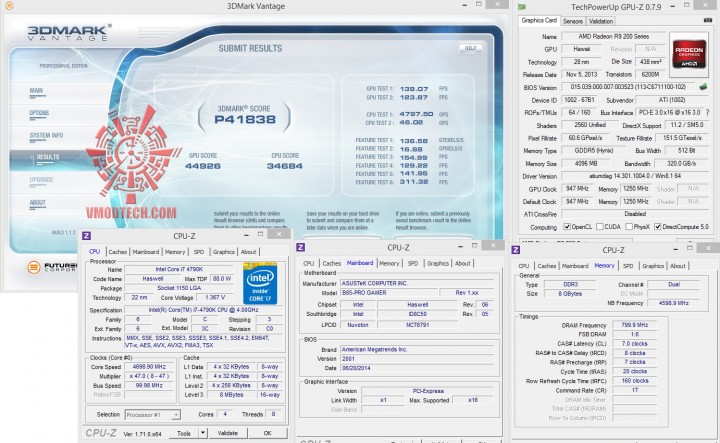The width and height of the screenshot is (720, 443).
Task: Go to MAIN in the 3DMark Vantage sidebar
Action: click(x=36, y=91)
